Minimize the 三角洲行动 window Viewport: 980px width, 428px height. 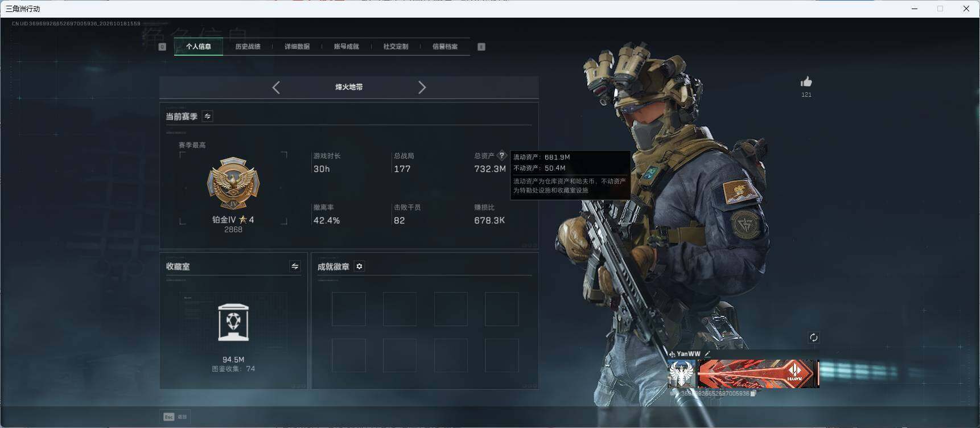pyautogui.click(x=915, y=9)
